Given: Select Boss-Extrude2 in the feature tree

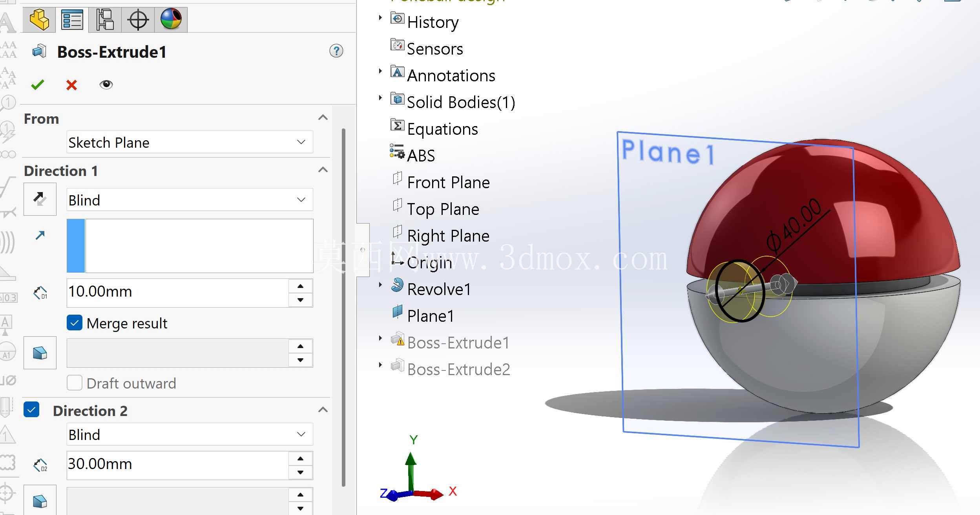Looking at the screenshot, I should coord(459,369).
